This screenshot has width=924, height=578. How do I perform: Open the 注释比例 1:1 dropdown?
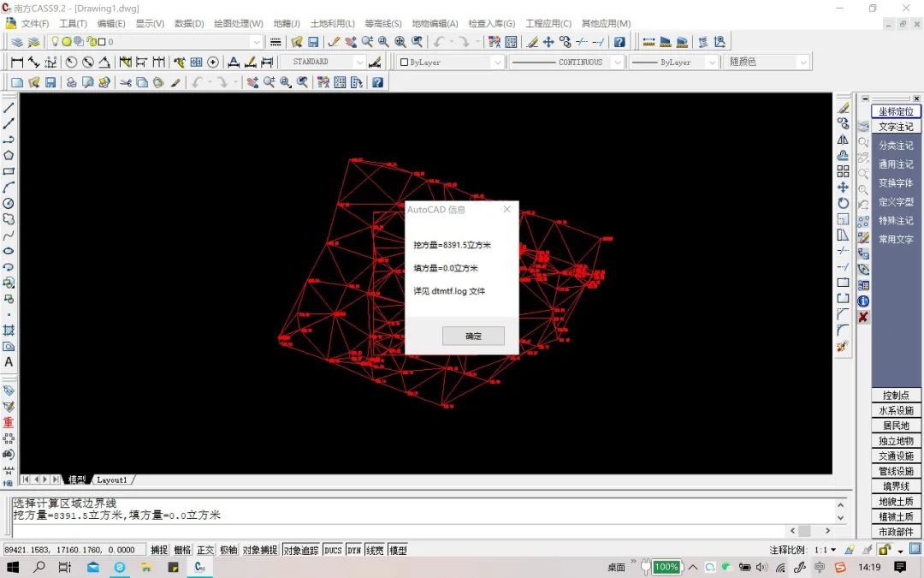pyautogui.click(x=832, y=551)
